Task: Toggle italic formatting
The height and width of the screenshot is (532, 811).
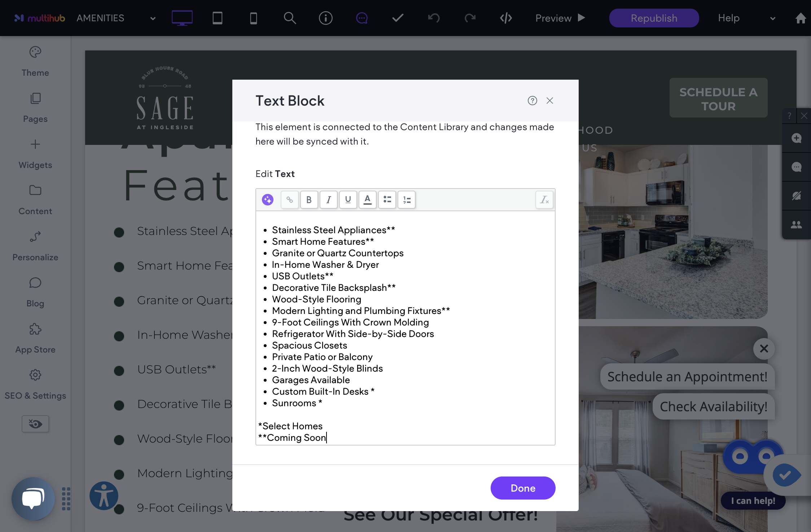Action: point(329,199)
